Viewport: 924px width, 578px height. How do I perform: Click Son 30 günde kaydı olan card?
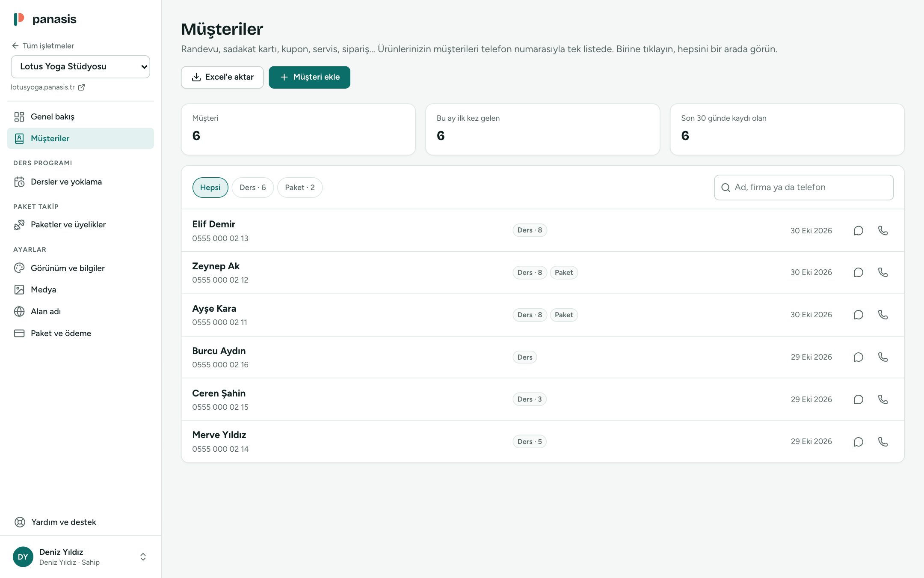[x=787, y=129]
